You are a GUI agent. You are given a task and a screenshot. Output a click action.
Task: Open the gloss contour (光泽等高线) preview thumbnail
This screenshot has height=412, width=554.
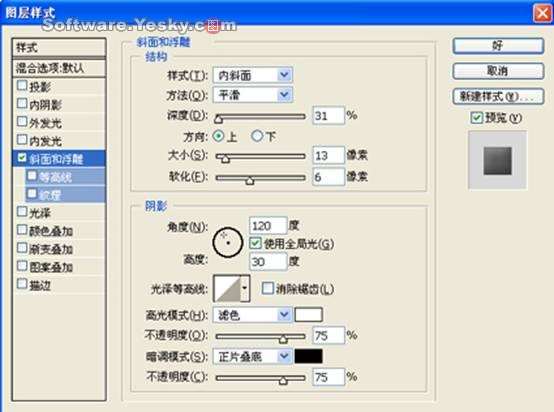(227, 289)
